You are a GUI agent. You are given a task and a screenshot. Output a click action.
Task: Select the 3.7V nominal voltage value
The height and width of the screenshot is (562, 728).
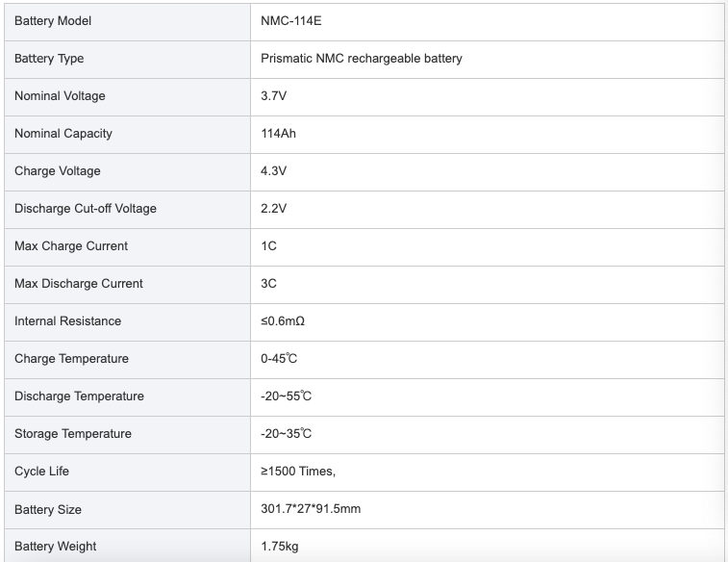tap(273, 95)
